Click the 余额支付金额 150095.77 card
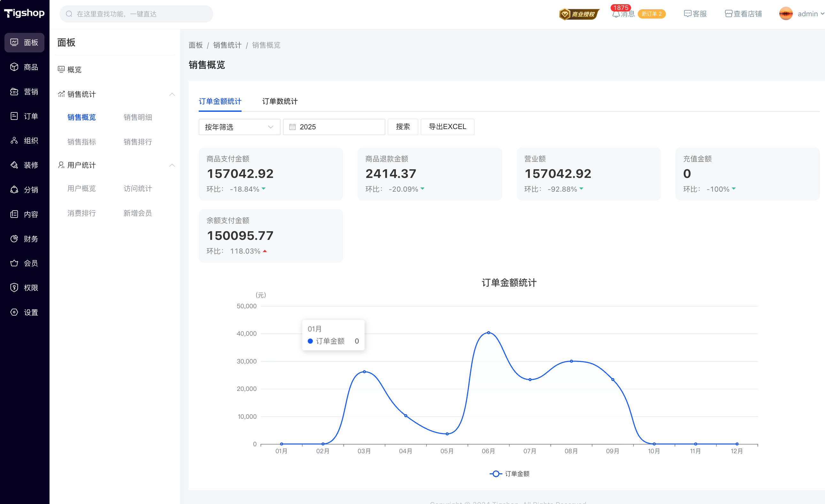Viewport: 825px width, 504px height. point(271,236)
